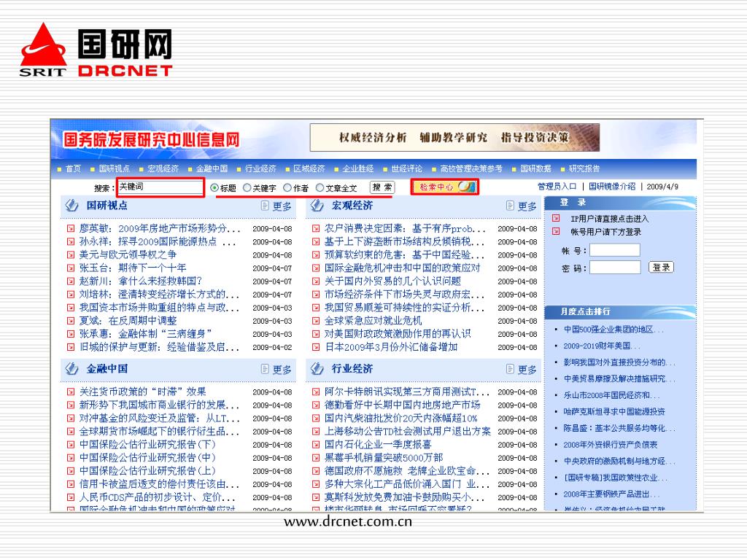
Task: Open the 区域经济 nav item
Action: [x=309, y=168]
